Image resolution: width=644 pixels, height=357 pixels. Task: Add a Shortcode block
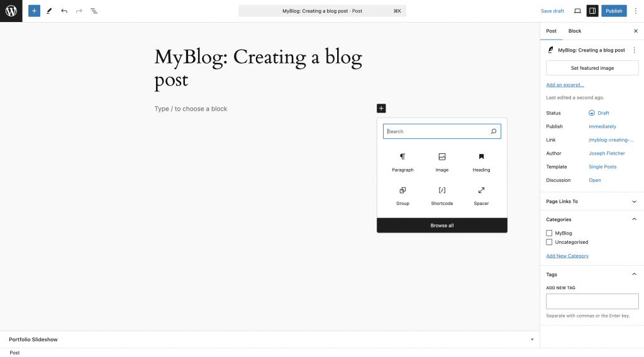[x=442, y=195]
